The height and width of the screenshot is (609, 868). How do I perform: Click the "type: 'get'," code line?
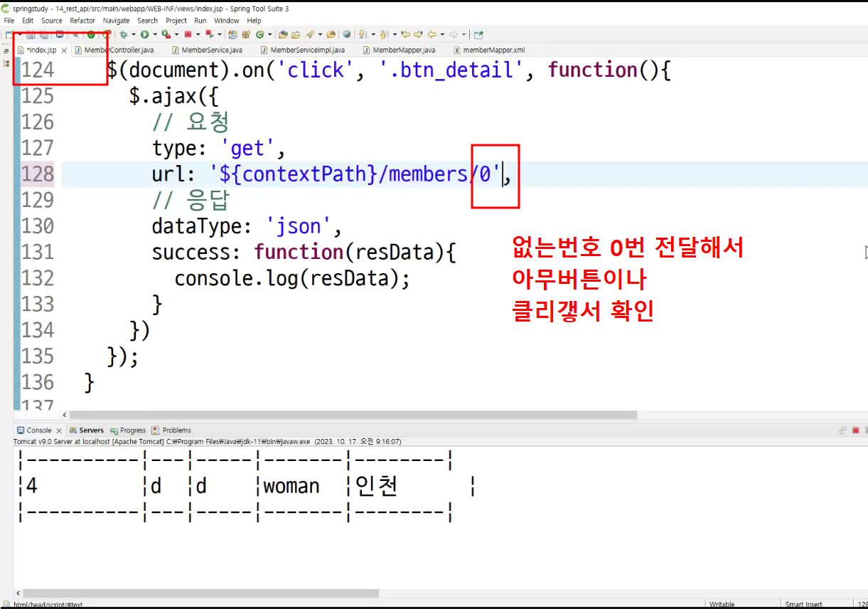click(218, 148)
